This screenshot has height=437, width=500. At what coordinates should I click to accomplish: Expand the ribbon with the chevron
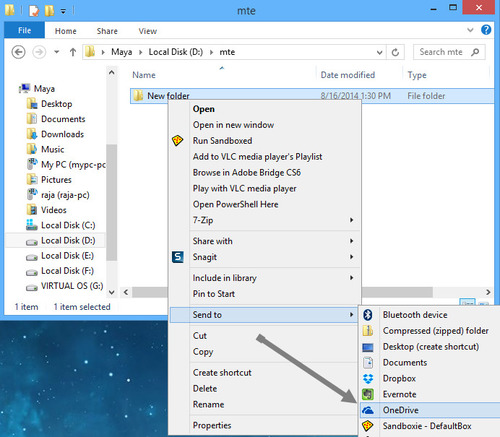pyautogui.click(x=470, y=30)
